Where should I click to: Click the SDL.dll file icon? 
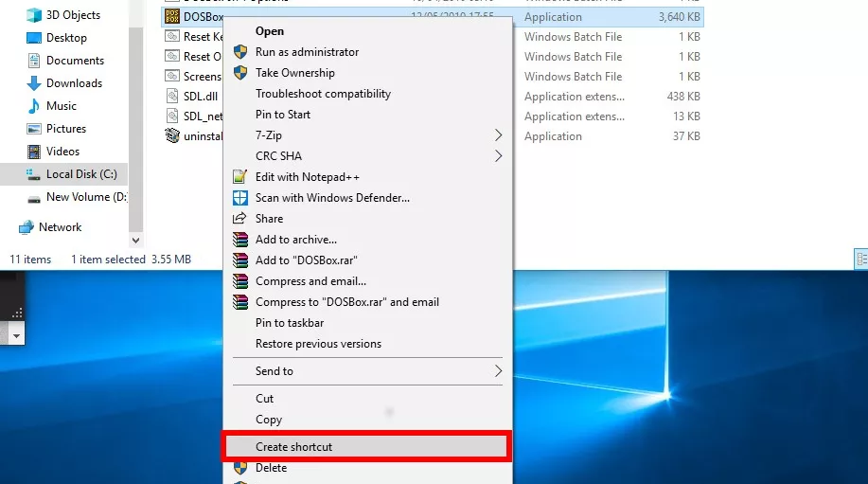click(172, 96)
